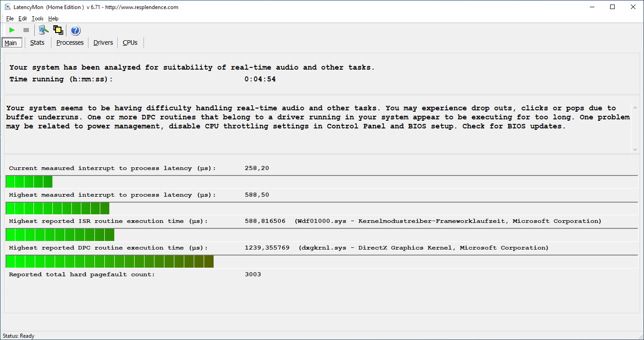
Task: Click the 'Highest reported ISR routine execution time' label
Action: tap(108, 221)
